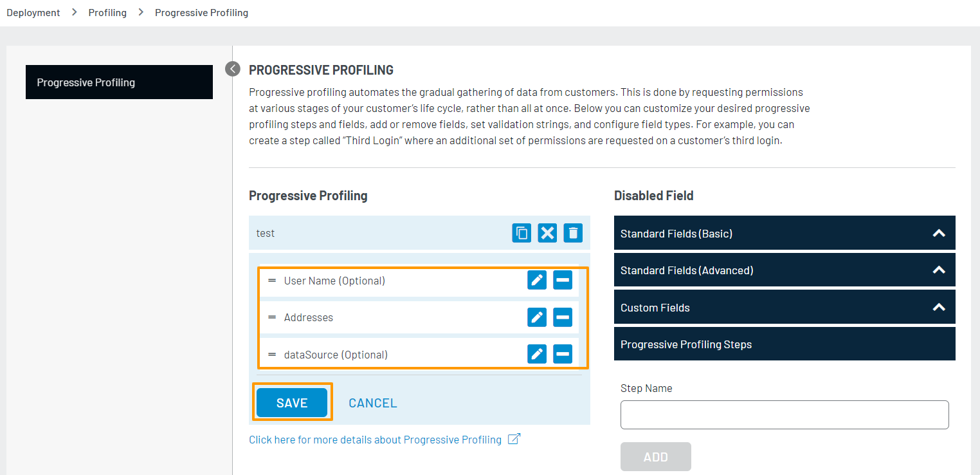
Task: Remove the Addresses field with minus icon
Action: [563, 317]
